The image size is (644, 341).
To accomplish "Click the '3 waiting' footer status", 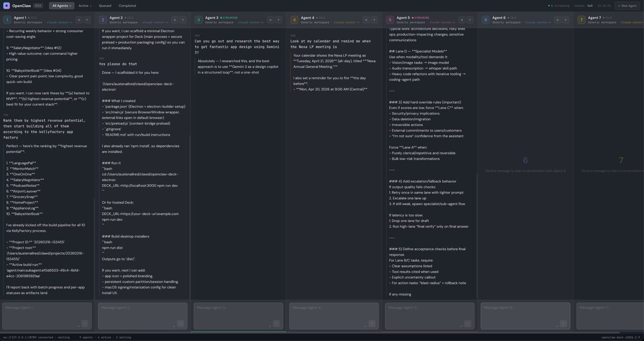I will click(x=123, y=337).
